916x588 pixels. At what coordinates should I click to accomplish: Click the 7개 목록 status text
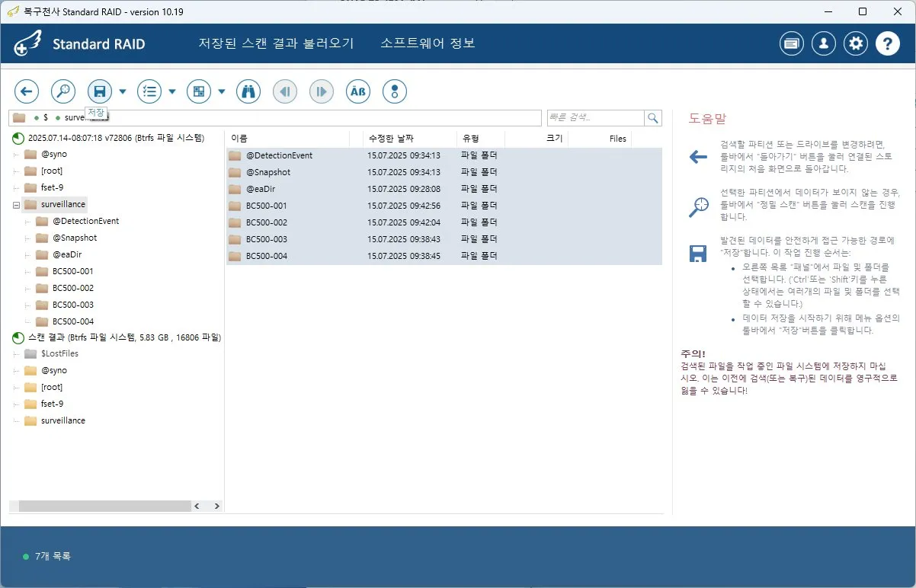[53, 557]
